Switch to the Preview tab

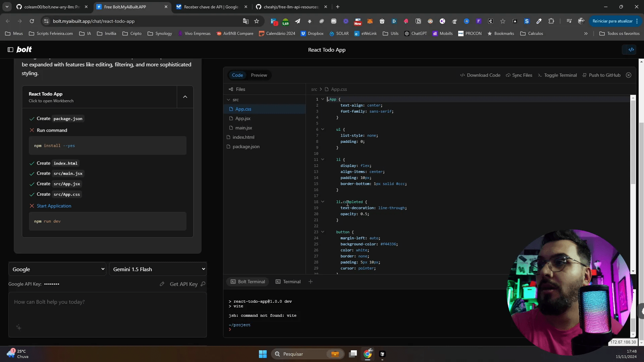pos(259,75)
